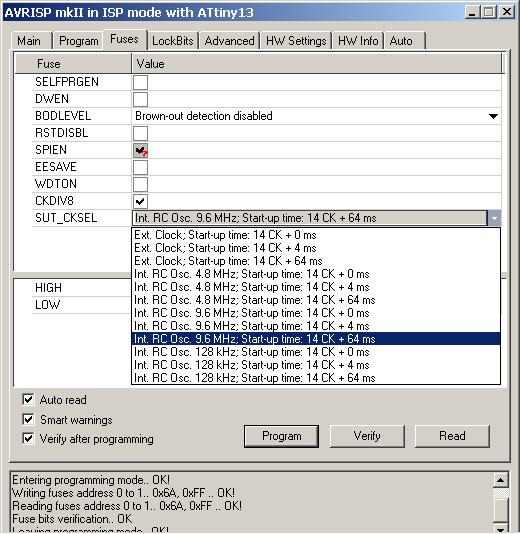The height and width of the screenshot is (534, 520).
Task: Pick Int. RC 9.6 MHz + 4 ms
Action: [316, 326]
